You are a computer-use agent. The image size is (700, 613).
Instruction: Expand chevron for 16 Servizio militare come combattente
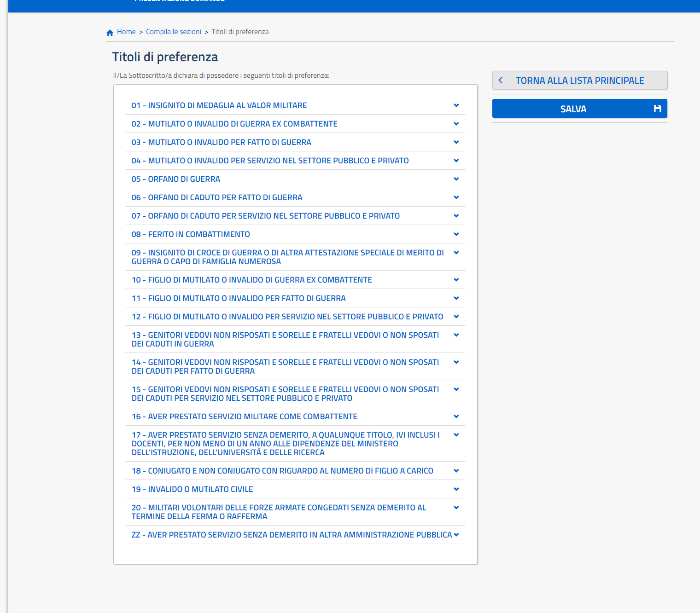click(x=456, y=416)
